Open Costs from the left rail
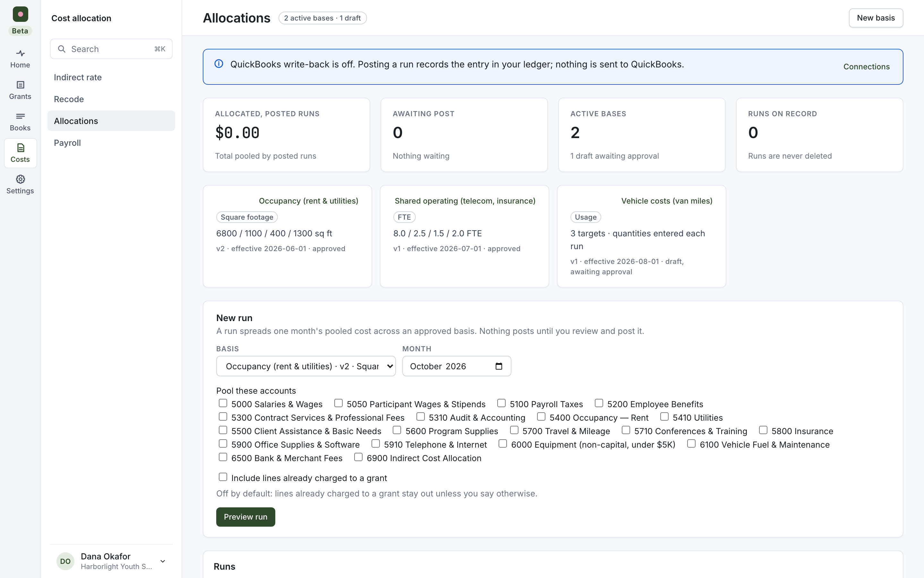924x578 pixels. tap(20, 153)
